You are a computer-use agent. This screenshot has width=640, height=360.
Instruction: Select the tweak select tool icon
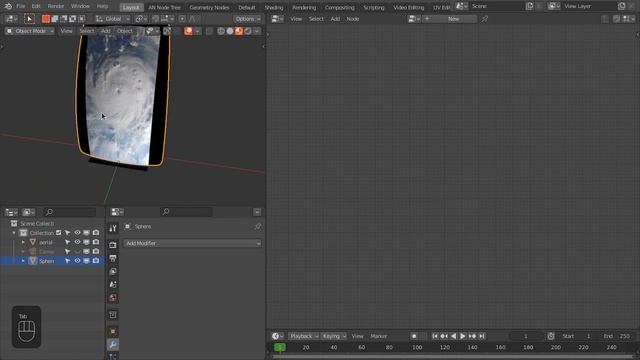point(29,19)
